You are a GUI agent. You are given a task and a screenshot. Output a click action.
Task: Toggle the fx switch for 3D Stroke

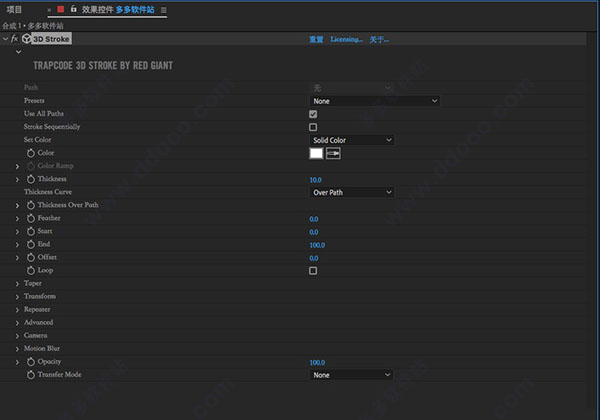point(15,39)
